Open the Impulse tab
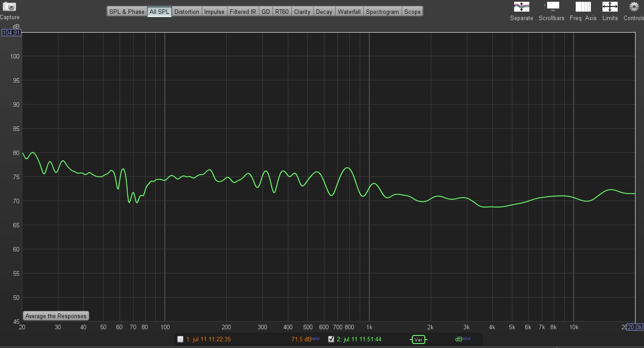The width and height of the screenshot is (644, 348). pos(214,12)
